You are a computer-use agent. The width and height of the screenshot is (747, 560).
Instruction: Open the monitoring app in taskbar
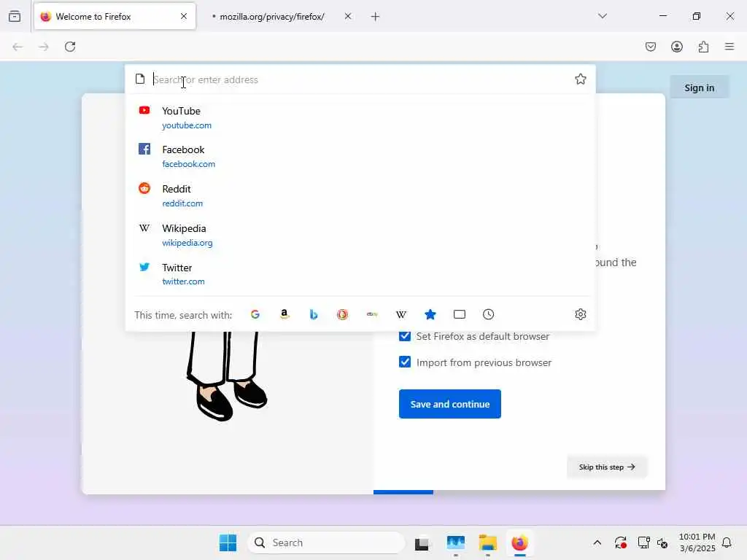[x=456, y=542]
